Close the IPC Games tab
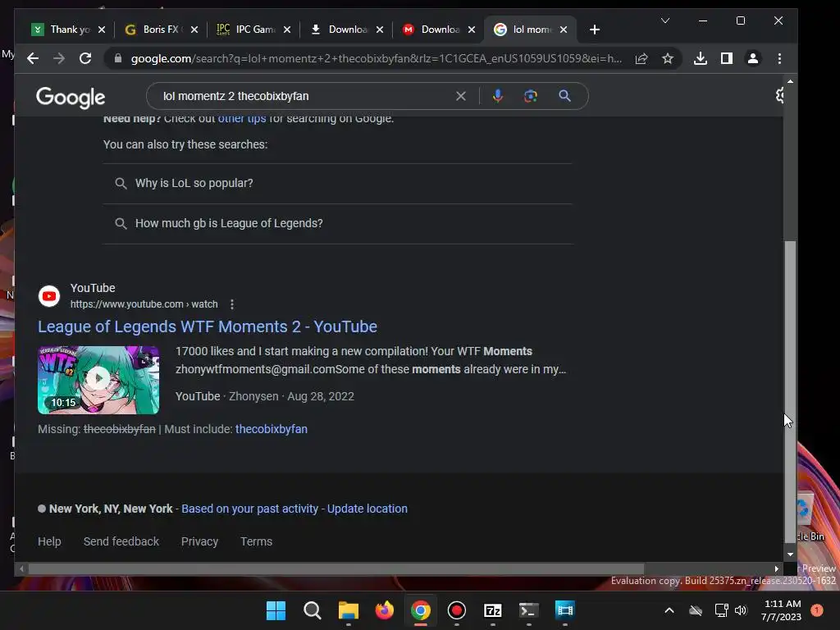Image resolution: width=840 pixels, height=630 pixels. (287, 30)
